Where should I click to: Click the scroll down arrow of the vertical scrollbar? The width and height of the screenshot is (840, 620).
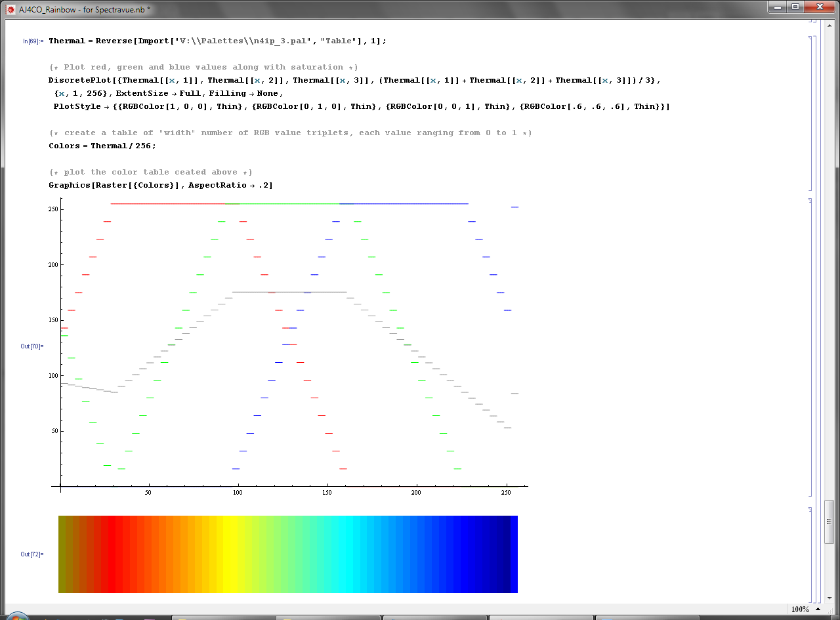coord(829,598)
